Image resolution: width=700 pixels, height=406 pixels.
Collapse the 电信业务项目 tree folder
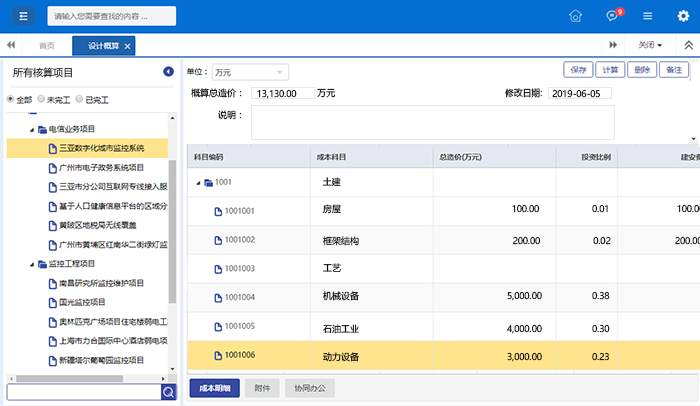(x=32, y=129)
